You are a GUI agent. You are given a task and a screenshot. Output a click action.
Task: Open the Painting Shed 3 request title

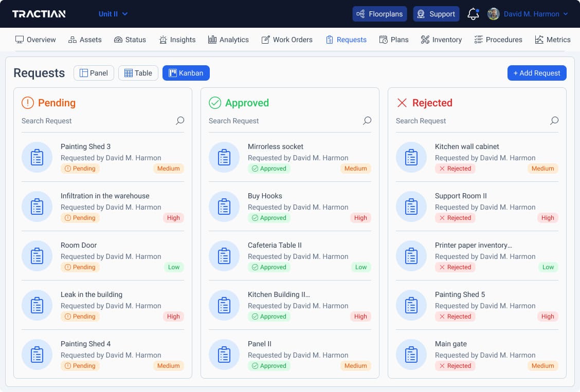click(85, 146)
